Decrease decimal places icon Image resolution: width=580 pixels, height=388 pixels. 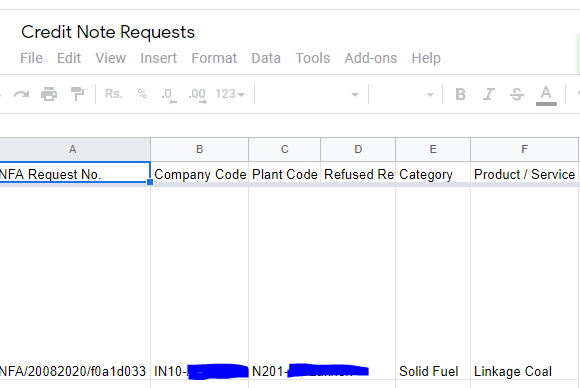tap(169, 95)
